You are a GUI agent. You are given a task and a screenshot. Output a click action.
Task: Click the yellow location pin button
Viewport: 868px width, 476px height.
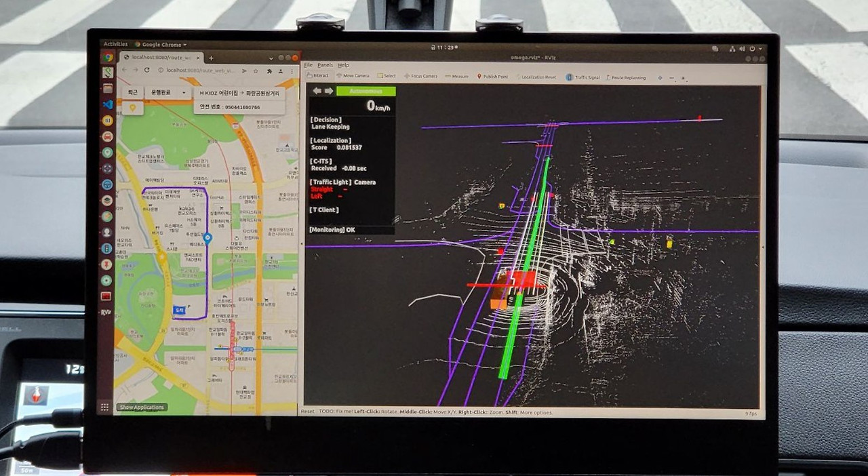(x=132, y=108)
